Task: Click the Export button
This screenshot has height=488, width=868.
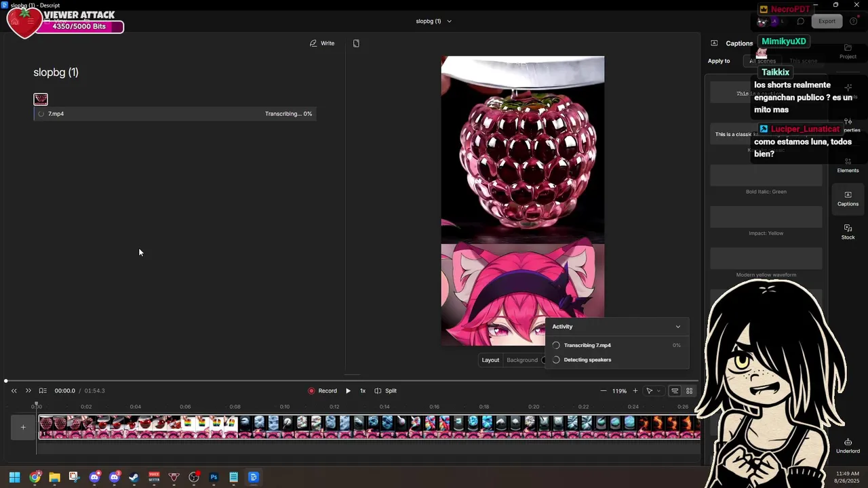Action: (827, 21)
